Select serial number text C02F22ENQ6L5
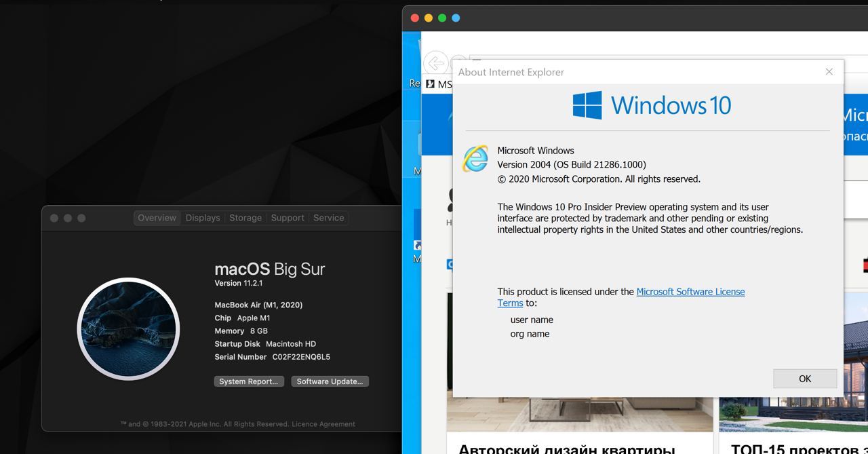Image resolution: width=868 pixels, height=454 pixels. pos(301,357)
